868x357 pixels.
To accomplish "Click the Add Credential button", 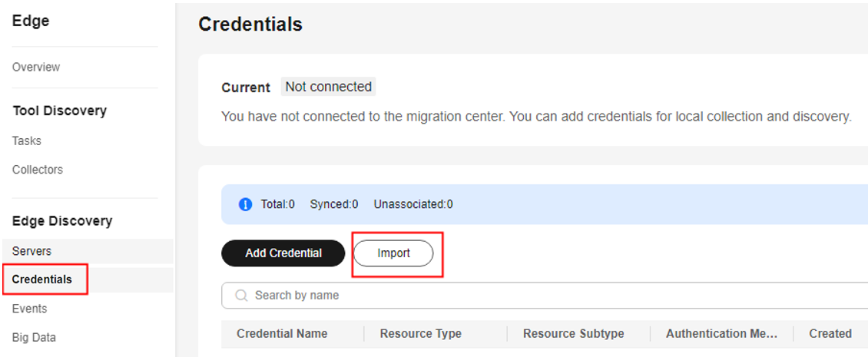I will (283, 253).
